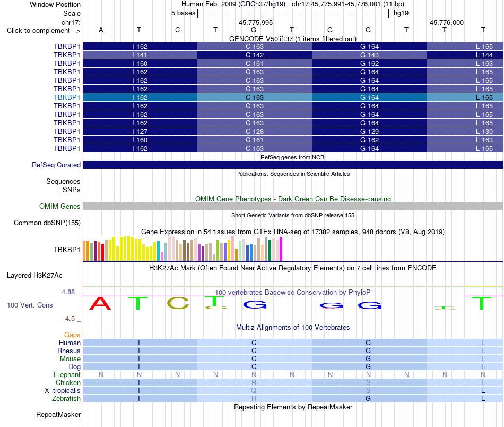Open 'Multiz Alignments of 100 Vertebrates' title
504x427 pixels.
click(x=293, y=327)
